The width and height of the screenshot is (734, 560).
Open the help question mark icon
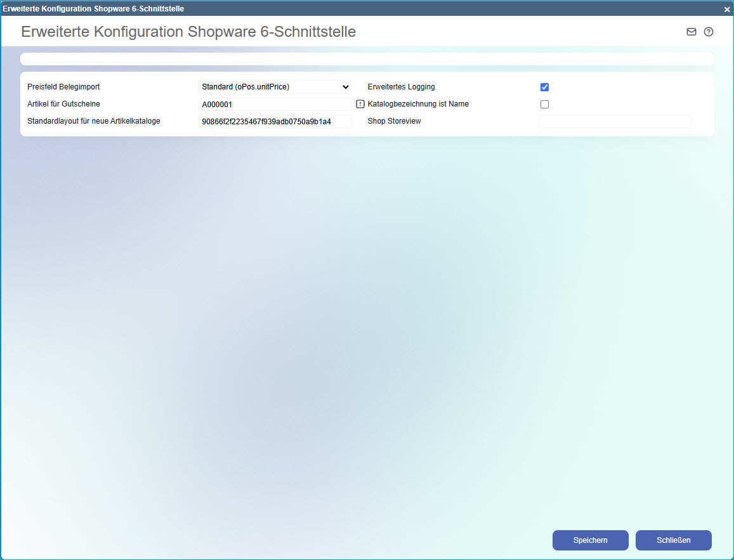coord(709,32)
